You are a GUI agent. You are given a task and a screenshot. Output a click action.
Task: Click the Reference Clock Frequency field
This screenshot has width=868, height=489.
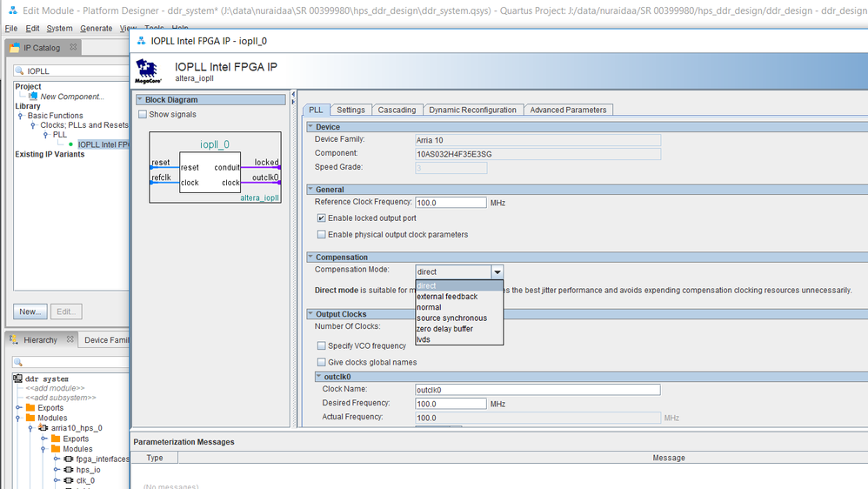pos(451,203)
